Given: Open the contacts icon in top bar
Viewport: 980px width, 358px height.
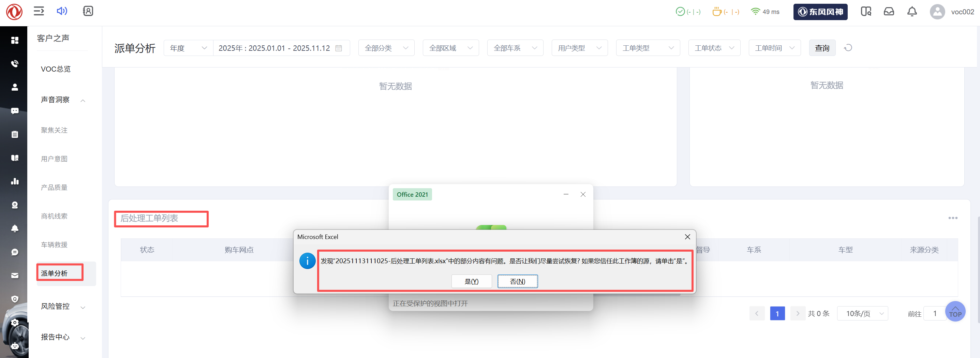Looking at the screenshot, I should pyautogui.click(x=88, y=11).
